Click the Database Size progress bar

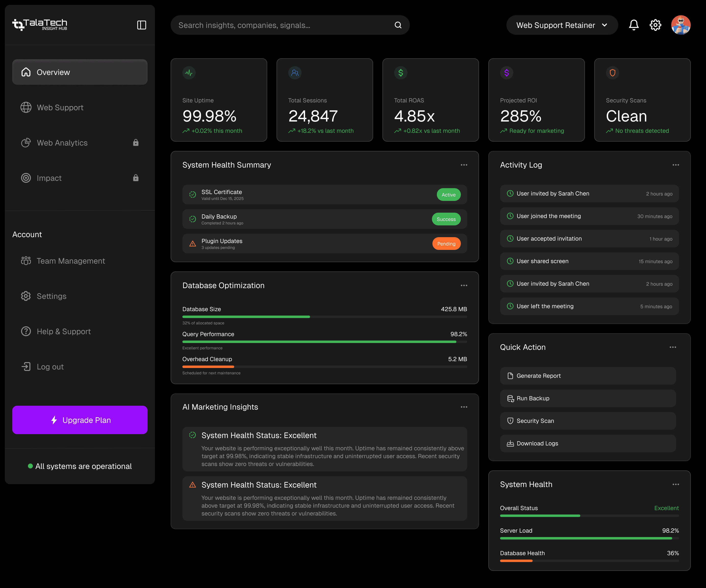325,317
